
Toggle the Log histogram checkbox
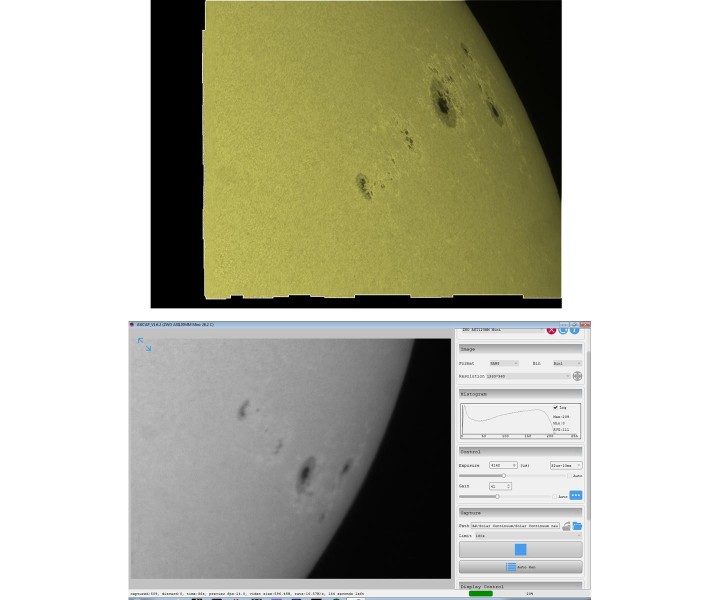[x=555, y=408]
